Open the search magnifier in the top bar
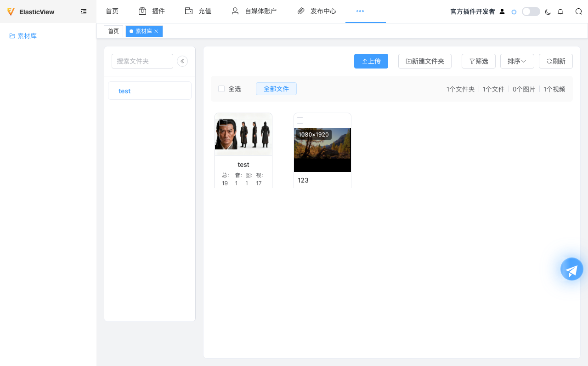Image resolution: width=588 pixels, height=366 pixels. (x=578, y=11)
